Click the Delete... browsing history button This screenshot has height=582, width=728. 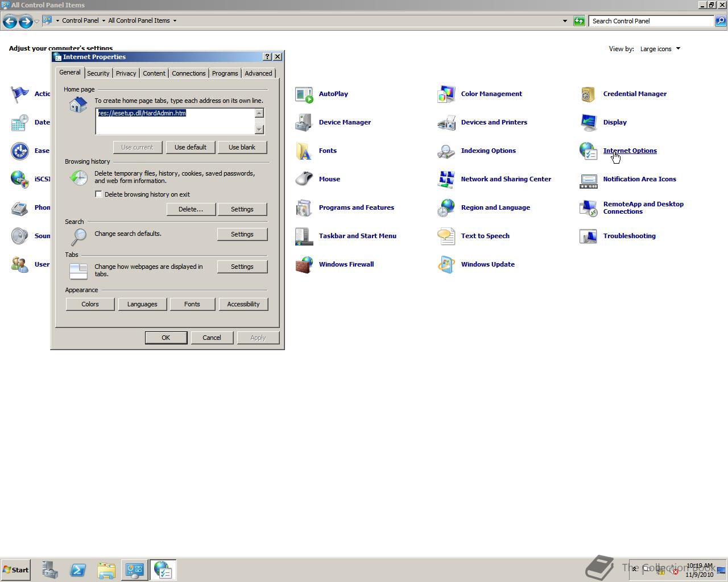coord(191,209)
